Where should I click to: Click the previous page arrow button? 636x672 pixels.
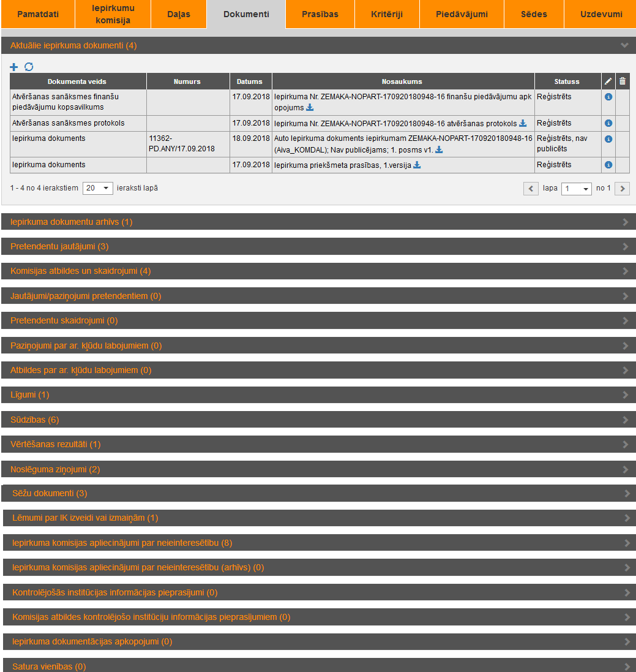531,189
